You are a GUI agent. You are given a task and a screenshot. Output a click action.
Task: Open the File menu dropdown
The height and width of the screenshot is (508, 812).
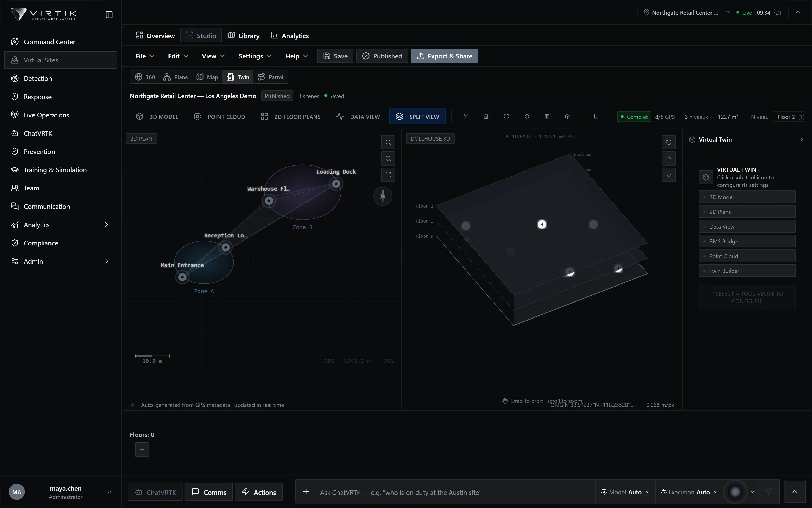[x=145, y=56]
